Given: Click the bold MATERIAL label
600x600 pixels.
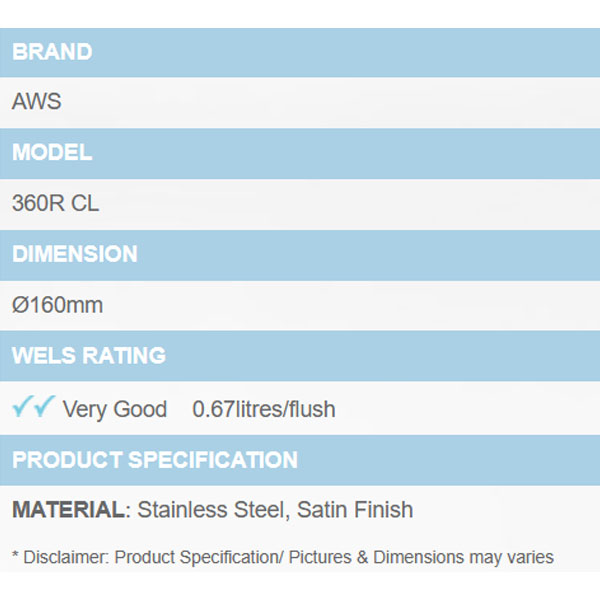Looking at the screenshot, I should (68, 510).
